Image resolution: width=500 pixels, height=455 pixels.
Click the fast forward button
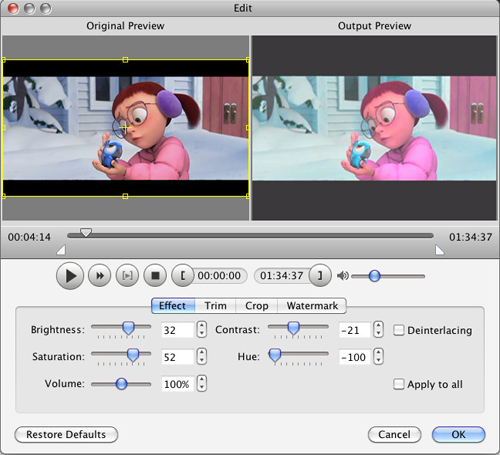[99, 276]
